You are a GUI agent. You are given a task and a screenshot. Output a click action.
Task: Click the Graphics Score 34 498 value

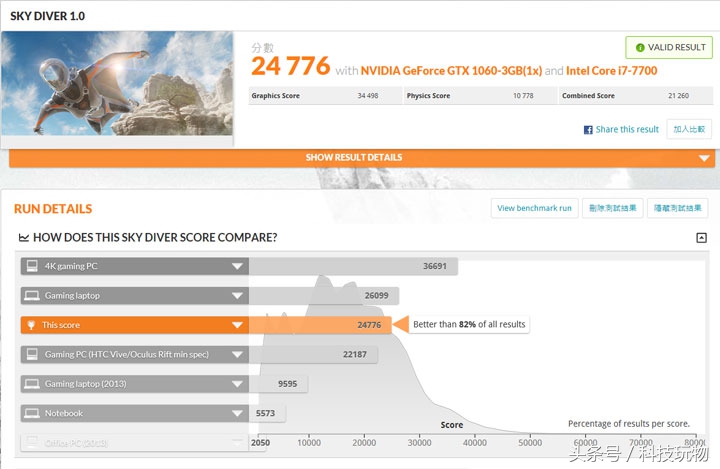[x=368, y=96]
